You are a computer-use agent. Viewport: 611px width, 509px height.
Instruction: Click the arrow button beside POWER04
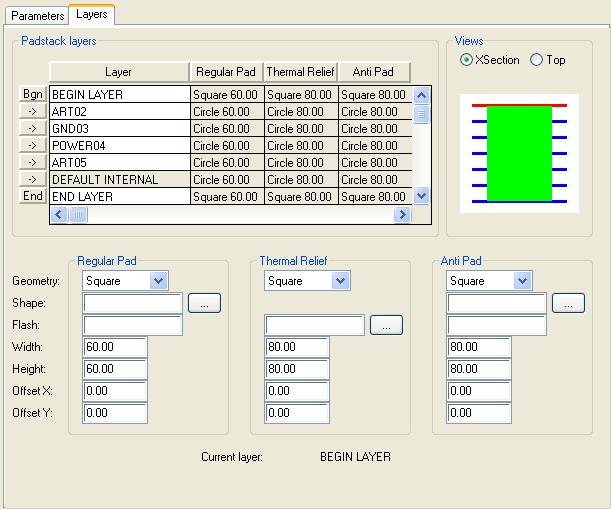[x=33, y=145]
